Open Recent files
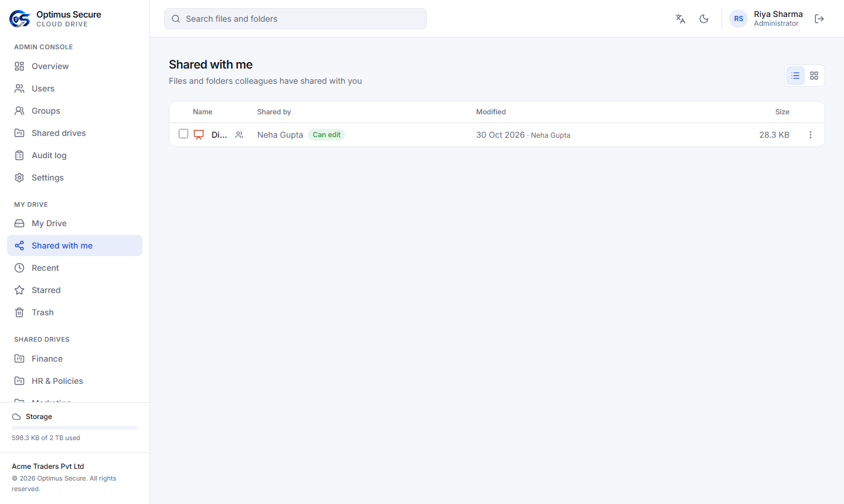 coord(75,268)
